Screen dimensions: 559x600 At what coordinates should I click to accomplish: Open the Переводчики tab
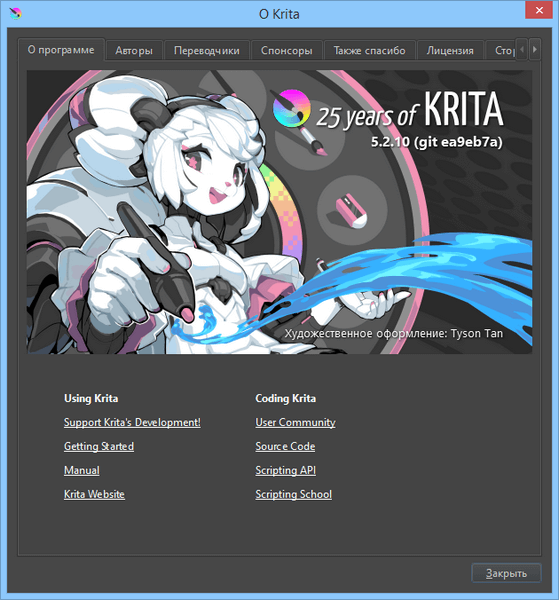pos(207,51)
